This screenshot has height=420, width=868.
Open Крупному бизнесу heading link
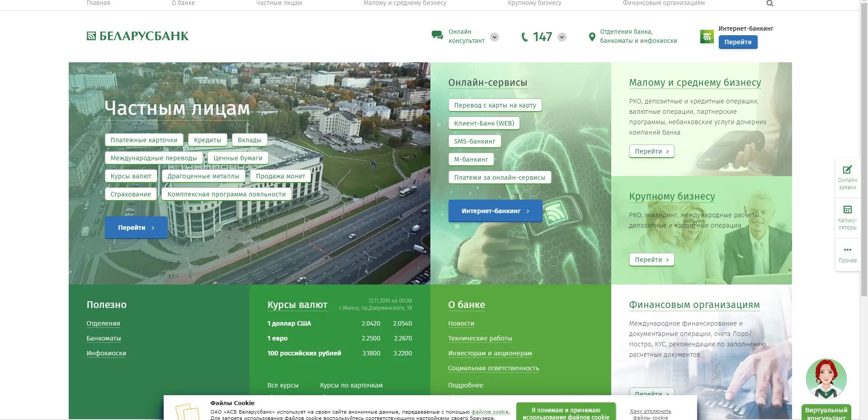[672, 196]
